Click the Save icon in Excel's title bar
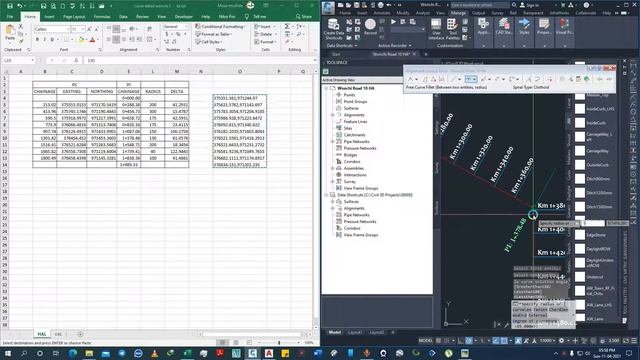 coord(10,6)
